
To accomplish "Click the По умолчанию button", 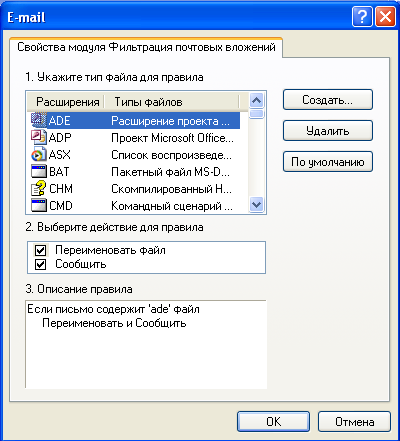I will (328, 162).
